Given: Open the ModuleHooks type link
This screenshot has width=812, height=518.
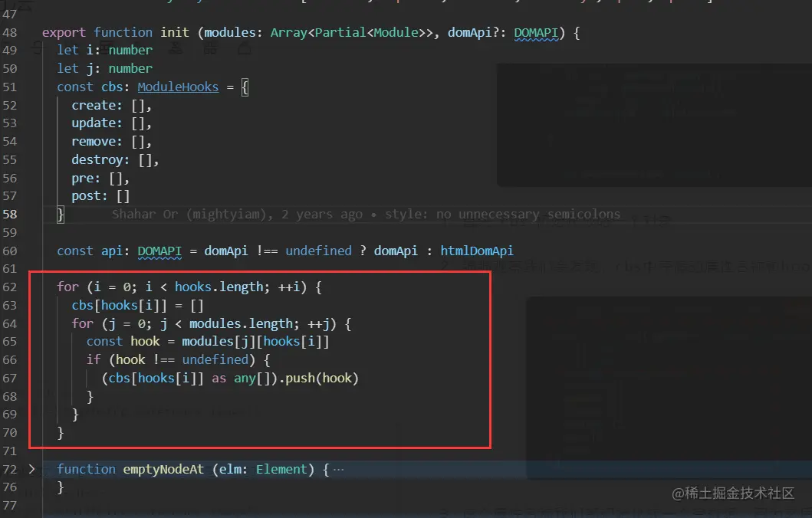Looking at the screenshot, I should (x=178, y=87).
